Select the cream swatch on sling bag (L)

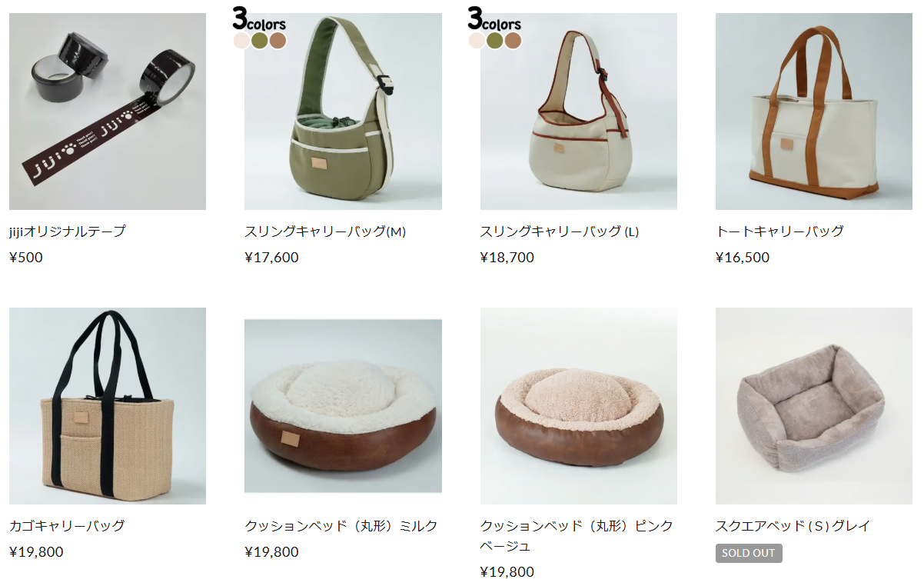coord(477,41)
